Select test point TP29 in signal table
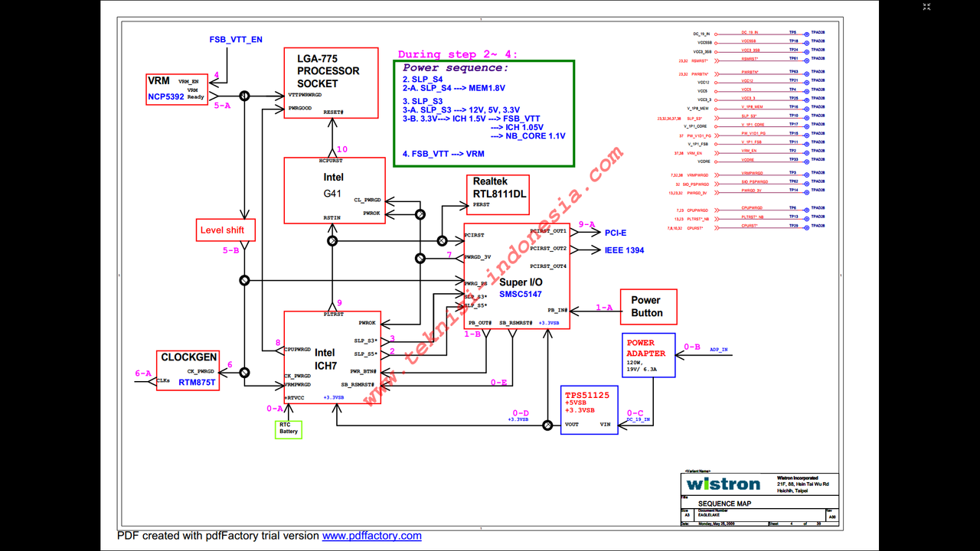 pos(793,226)
